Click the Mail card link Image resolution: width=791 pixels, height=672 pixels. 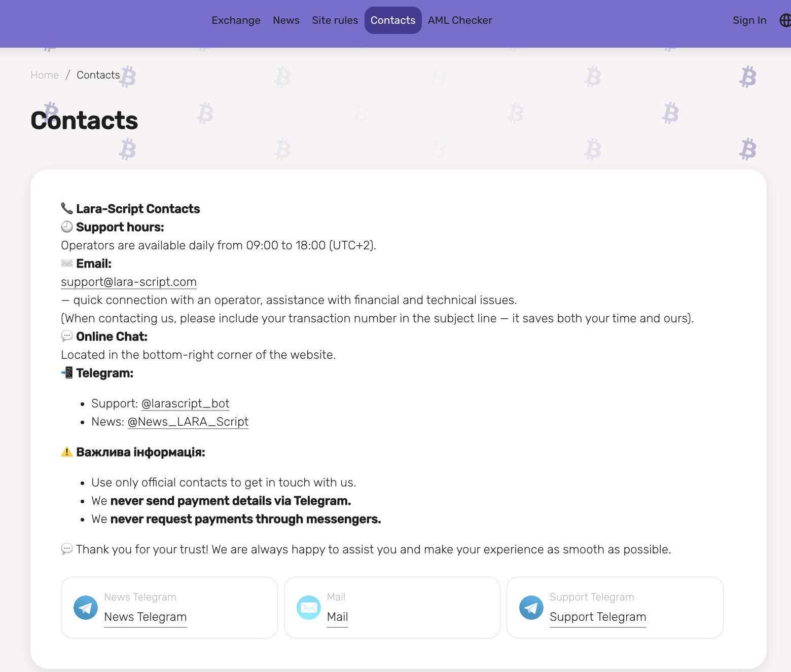coord(338,617)
